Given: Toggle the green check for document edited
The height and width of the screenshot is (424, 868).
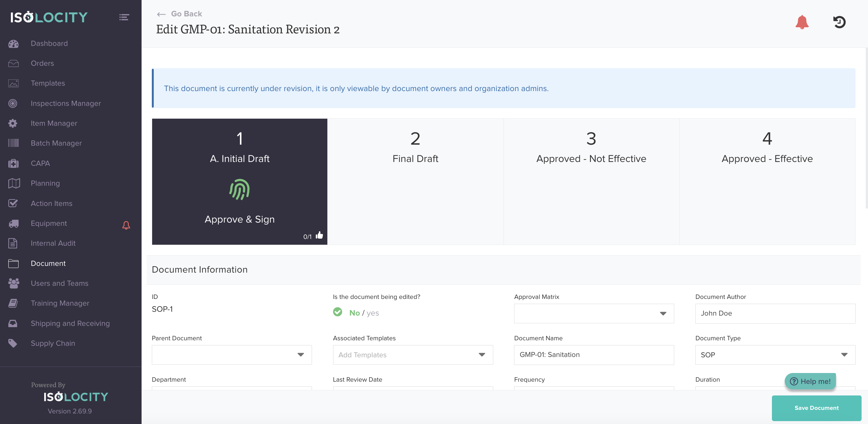Looking at the screenshot, I should pyautogui.click(x=337, y=312).
